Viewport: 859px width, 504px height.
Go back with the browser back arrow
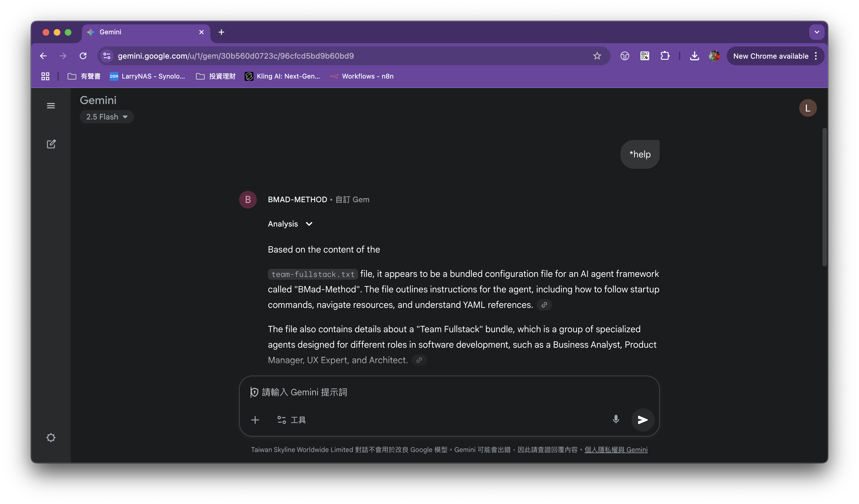pyautogui.click(x=43, y=56)
